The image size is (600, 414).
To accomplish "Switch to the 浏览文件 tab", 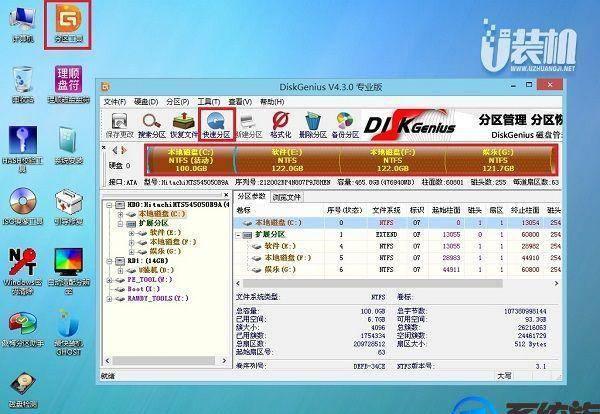I will [x=286, y=197].
